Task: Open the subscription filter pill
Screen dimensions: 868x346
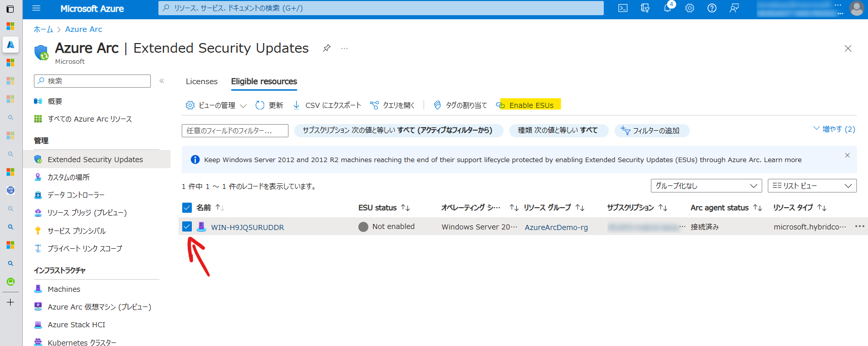Action: [x=398, y=130]
